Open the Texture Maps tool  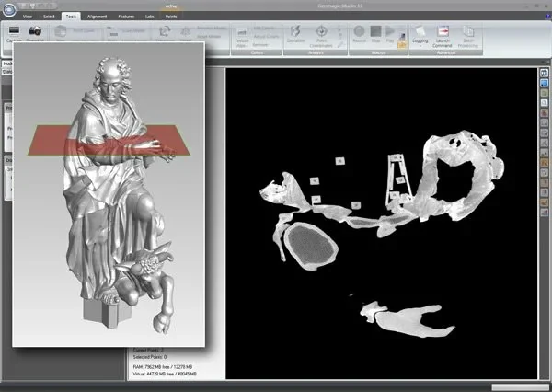click(242, 38)
